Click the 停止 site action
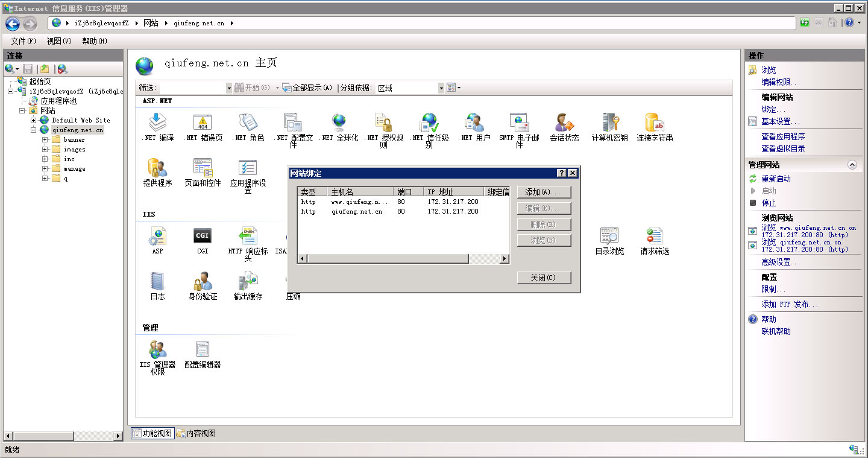Viewport: 868px width, 458px height. (x=769, y=203)
